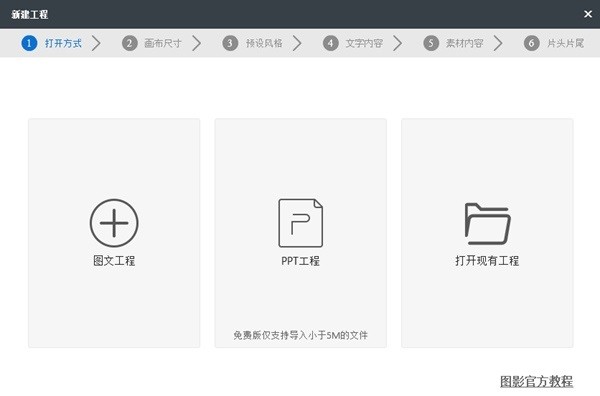This screenshot has width=600, height=396.
Task: Click the step 4 numbered circle
Action: coord(331,43)
